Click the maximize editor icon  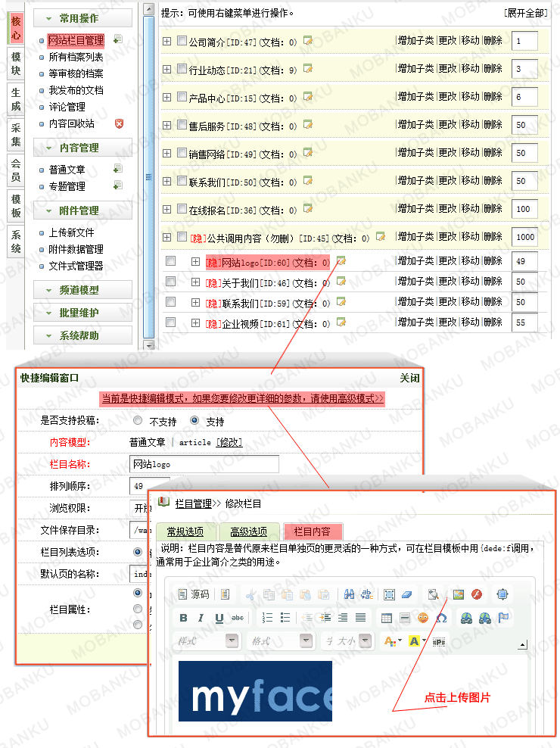pos(502,594)
